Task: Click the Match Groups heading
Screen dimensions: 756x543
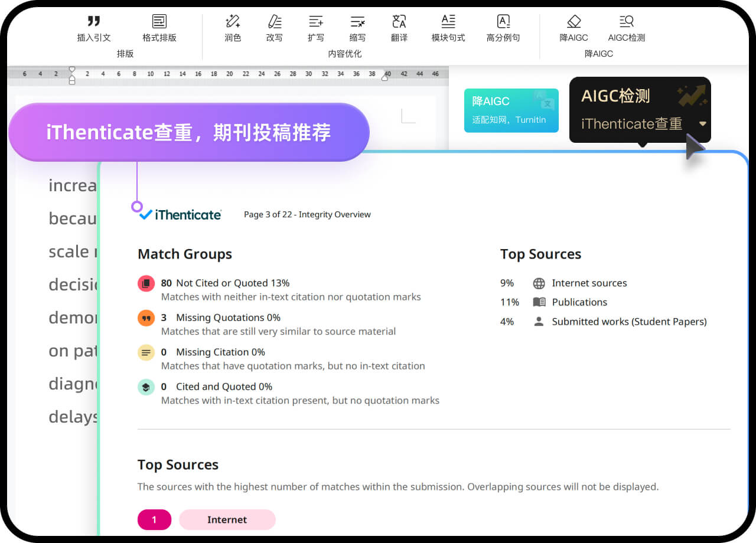Action: 185,254
